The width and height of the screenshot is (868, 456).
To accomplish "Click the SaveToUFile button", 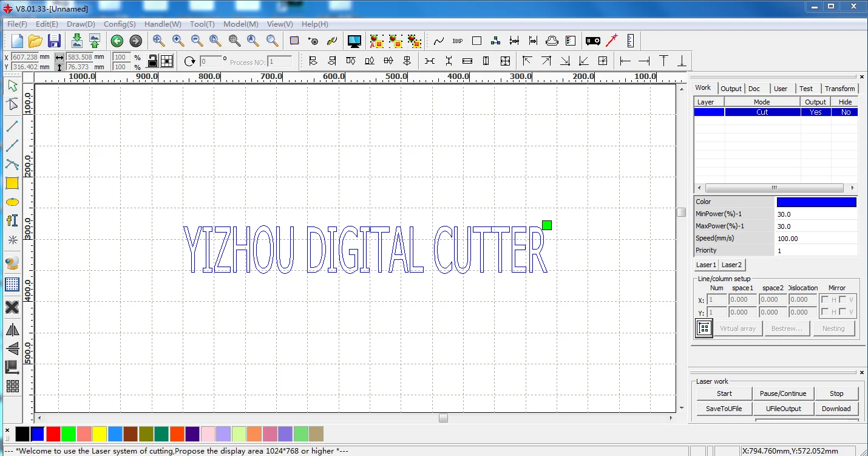I will (x=724, y=409).
